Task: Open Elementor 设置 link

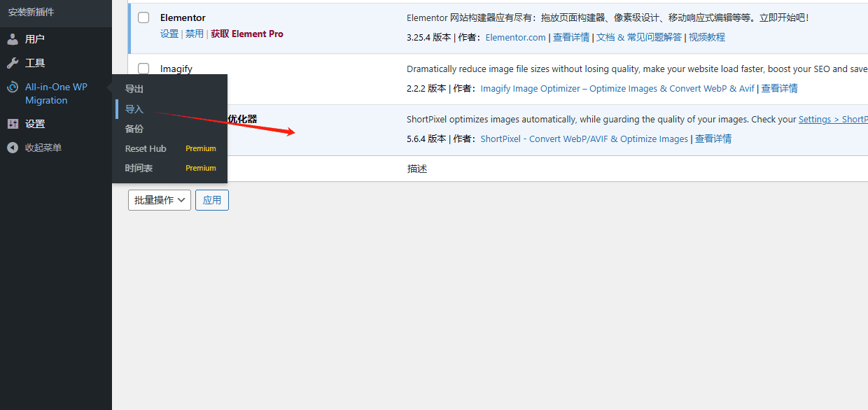Action: point(169,34)
